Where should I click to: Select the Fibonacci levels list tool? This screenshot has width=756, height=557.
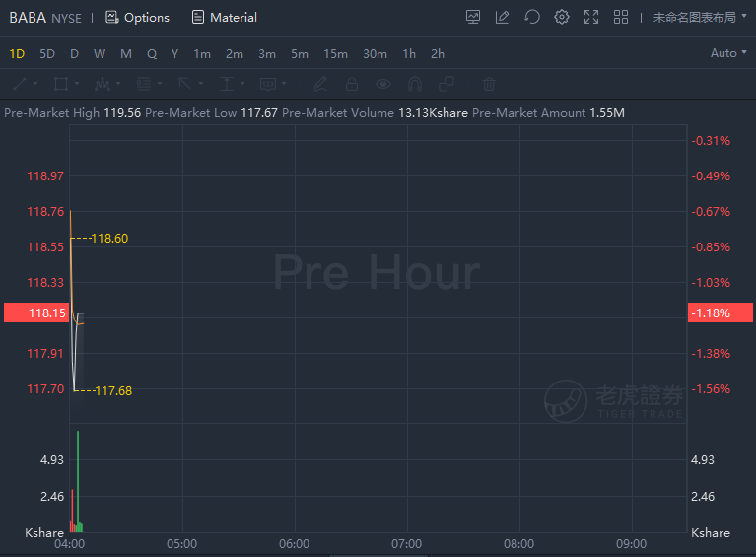(x=144, y=84)
